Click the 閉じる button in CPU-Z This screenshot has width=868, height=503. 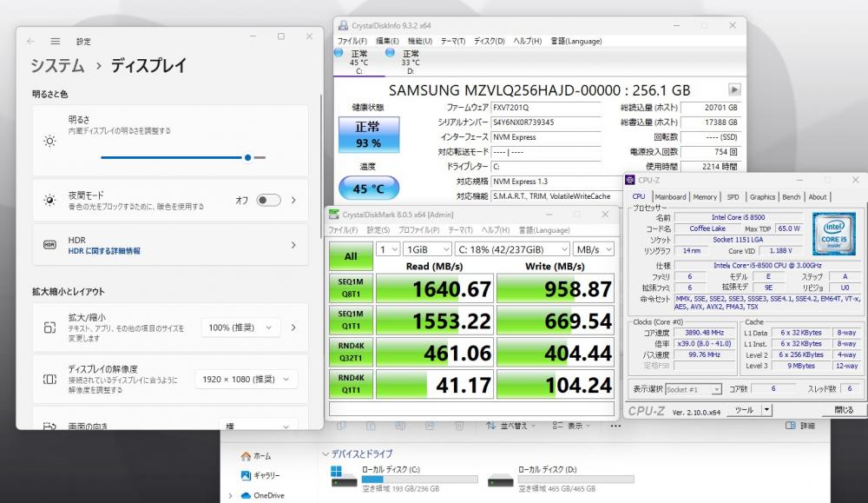[x=843, y=410]
